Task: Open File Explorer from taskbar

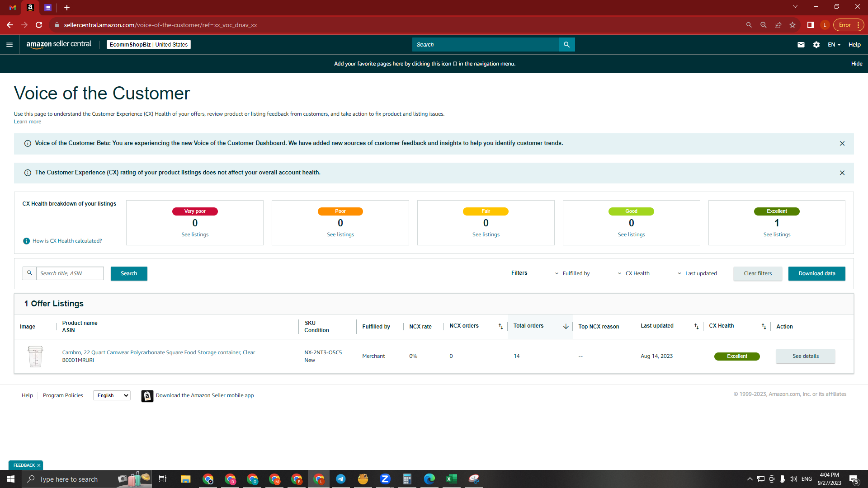Action: pyautogui.click(x=185, y=479)
